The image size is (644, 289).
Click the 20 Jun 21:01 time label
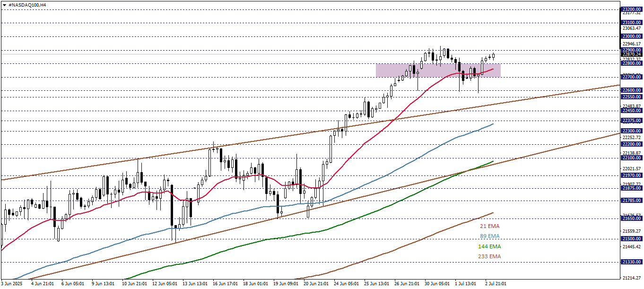pos(316,284)
